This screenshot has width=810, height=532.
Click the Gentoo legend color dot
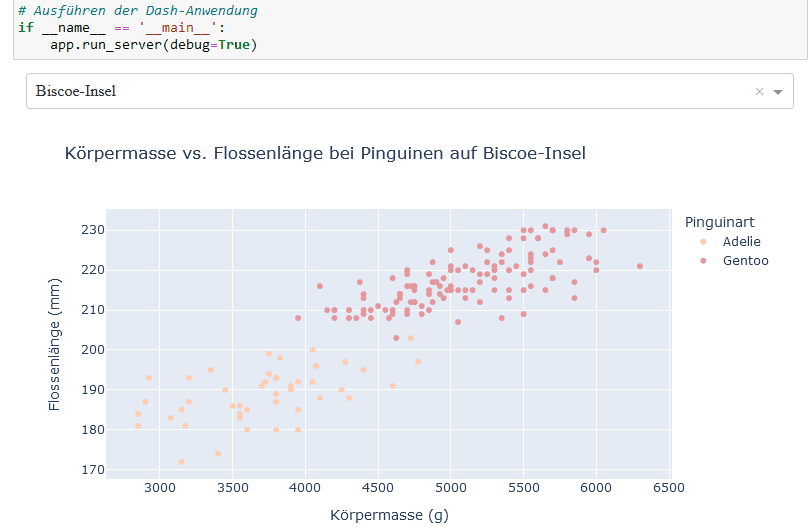pos(704,261)
